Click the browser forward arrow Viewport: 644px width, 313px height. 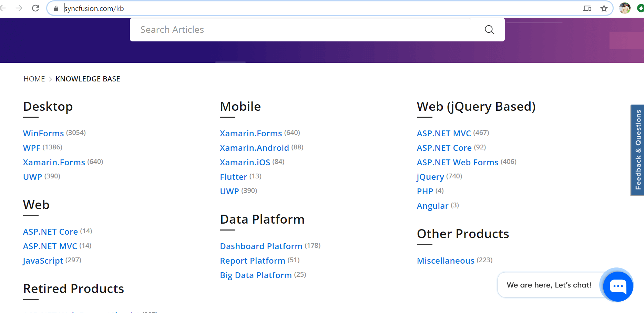coord(19,8)
